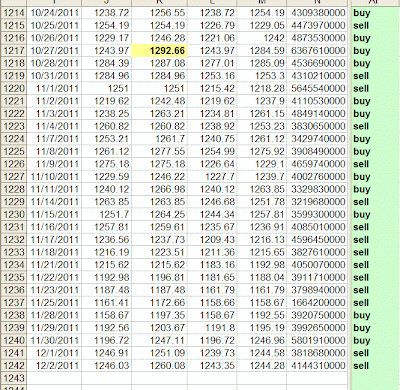Screen dimensions: 400x390
Task: Click the date cell 11/1/2011
Action: click(54, 89)
